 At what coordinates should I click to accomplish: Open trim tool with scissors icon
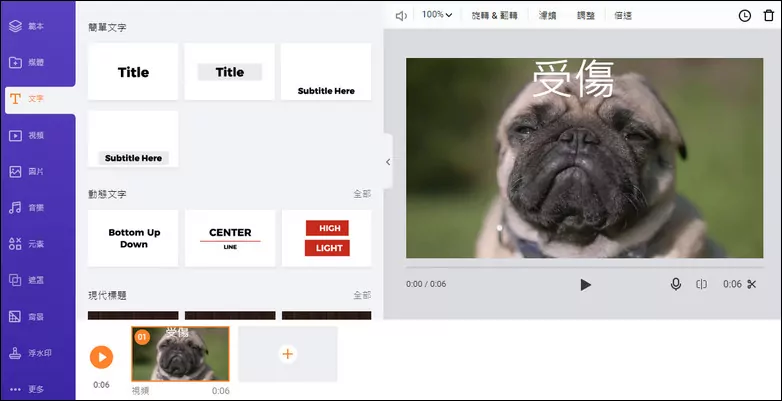(x=752, y=284)
